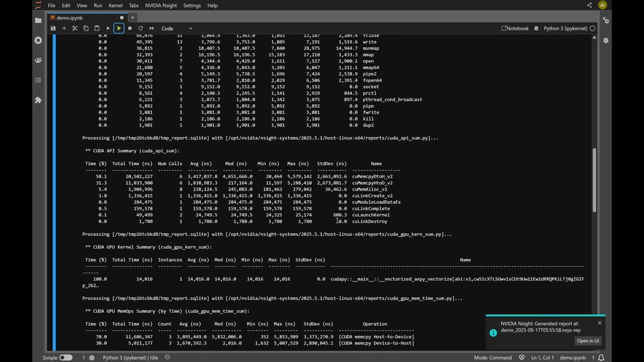The height and width of the screenshot is (362, 644).
Task: Restart the kernel using the refresh icon
Action: click(141, 29)
